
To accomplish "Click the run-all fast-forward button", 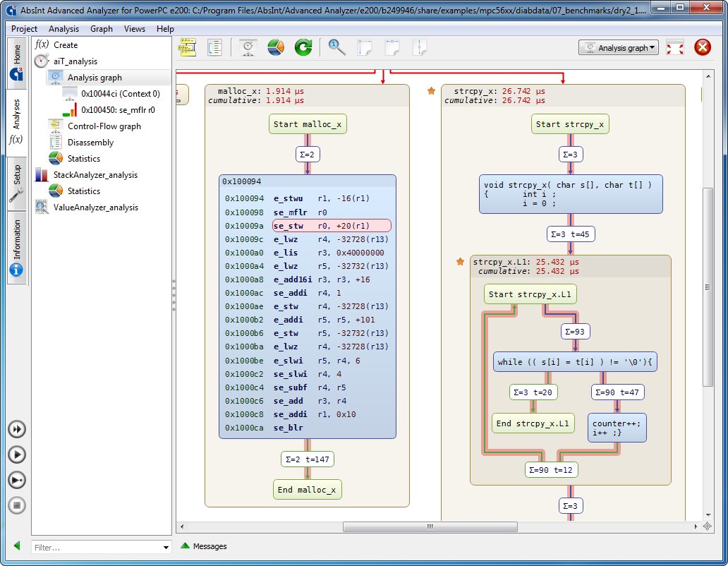I will click(x=17, y=429).
